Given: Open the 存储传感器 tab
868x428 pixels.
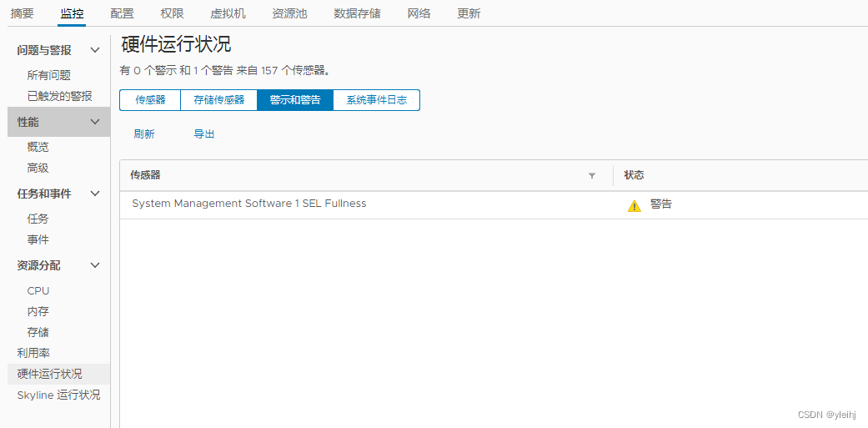Looking at the screenshot, I should tap(219, 100).
